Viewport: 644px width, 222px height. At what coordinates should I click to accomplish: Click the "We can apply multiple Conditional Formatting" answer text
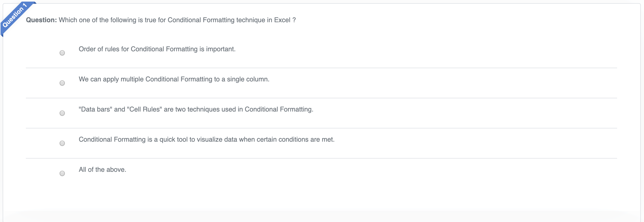point(174,79)
